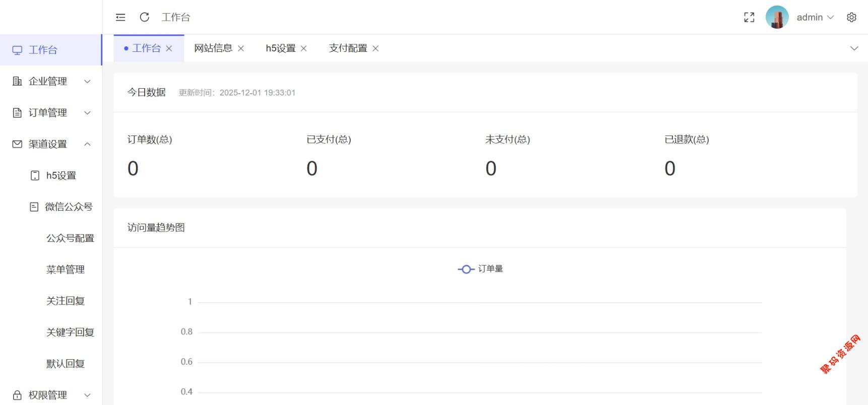Expand the 订单管理 menu
Image resolution: width=868 pixels, height=405 pixels.
pyautogui.click(x=51, y=113)
